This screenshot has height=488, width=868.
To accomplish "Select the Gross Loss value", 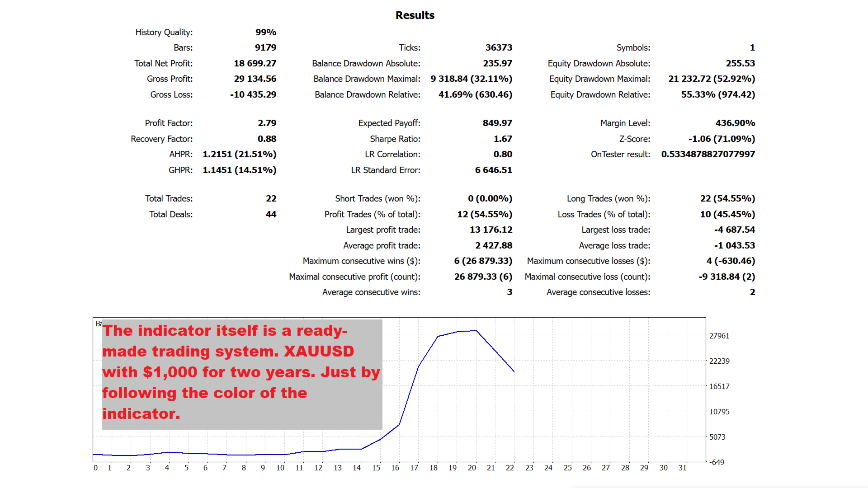I will coord(253,94).
